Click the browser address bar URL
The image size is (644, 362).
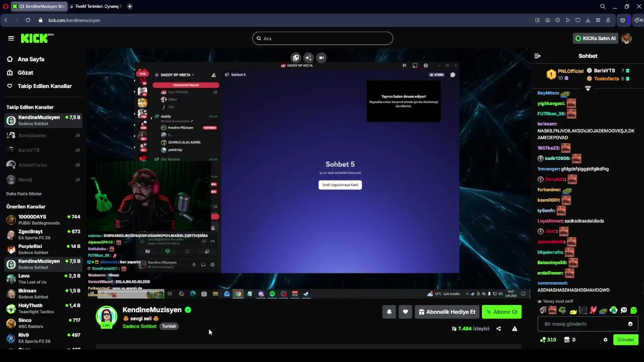[x=74, y=20]
